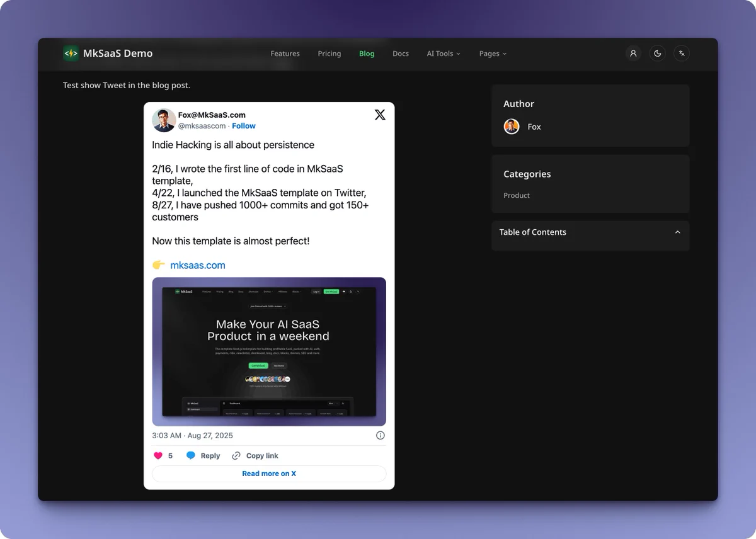The height and width of the screenshot is (539, 756).
Task: Click 'Table of Contents' heading text
Action: tap(533, 232)
